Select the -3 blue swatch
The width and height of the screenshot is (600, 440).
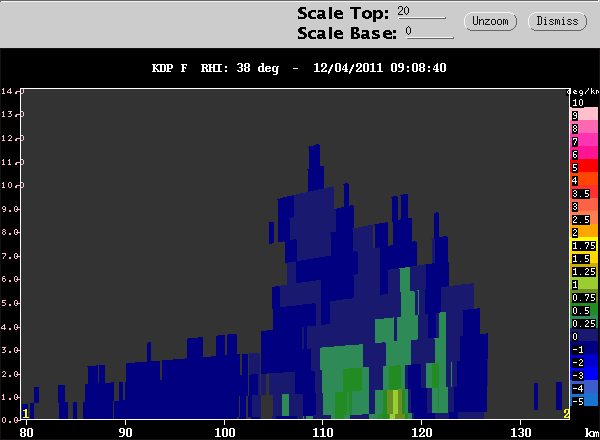coord(584,375)
